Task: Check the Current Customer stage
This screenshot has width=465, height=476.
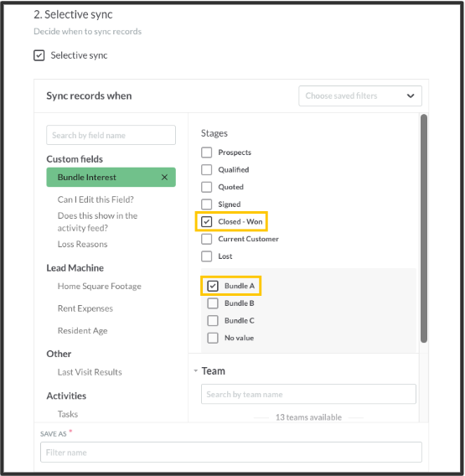Action: tap(207, 239)
